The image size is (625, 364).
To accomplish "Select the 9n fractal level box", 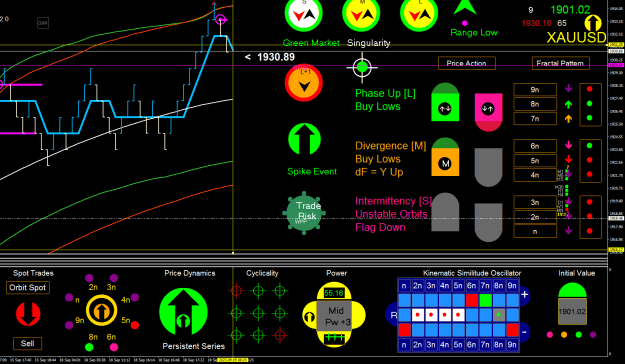I will pyautogui.click(x=535, y=90).
